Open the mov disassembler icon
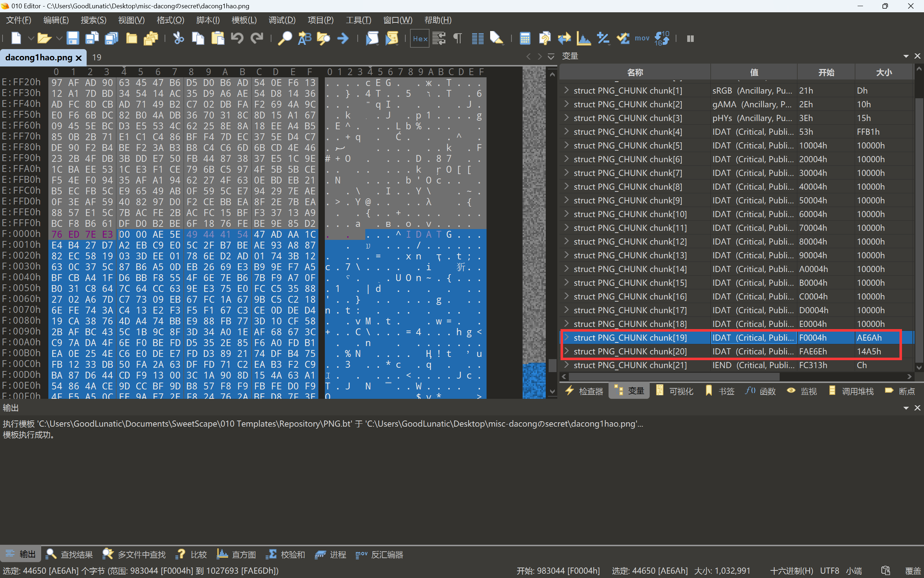The width and height of the screenshot is (924, 578). tap(642, 38)
